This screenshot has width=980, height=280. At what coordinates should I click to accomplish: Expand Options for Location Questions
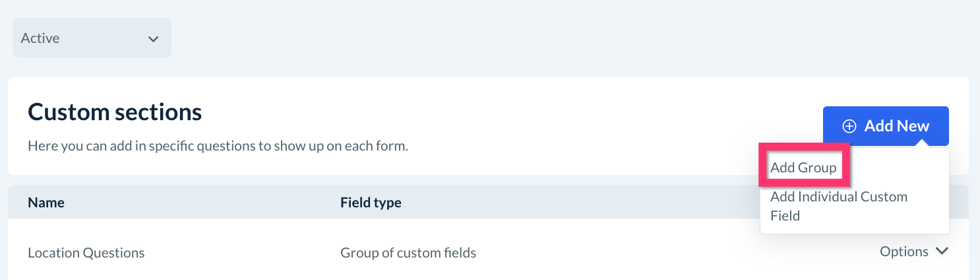point(913,252)
